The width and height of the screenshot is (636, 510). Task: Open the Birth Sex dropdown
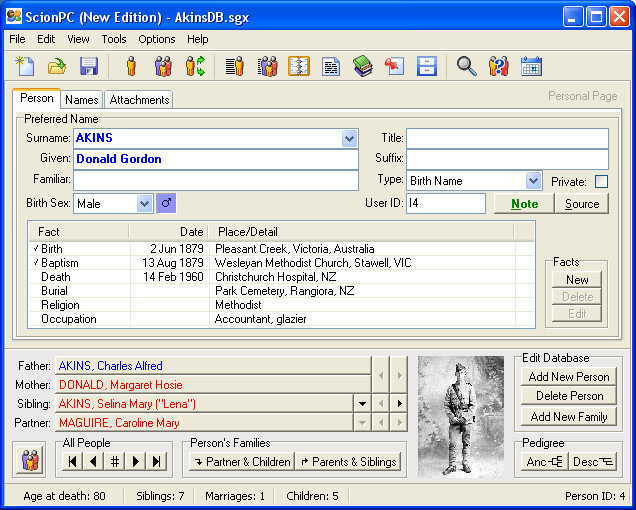click(144, 203)
